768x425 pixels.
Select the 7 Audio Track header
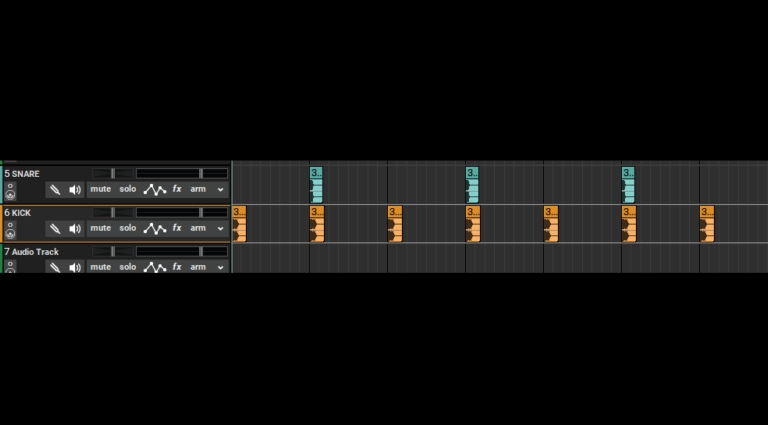pos(34,252)
